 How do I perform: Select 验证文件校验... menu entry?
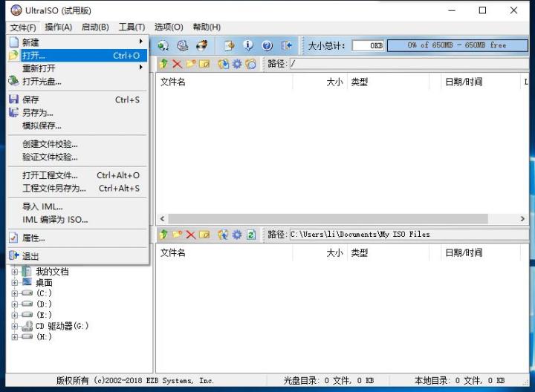click(77, 157)
